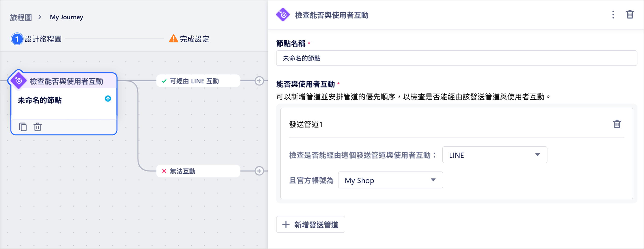Delete the node card via trash icon
Image resolution: width=644 pixels, height=249 pixels.
pos(38,127)
